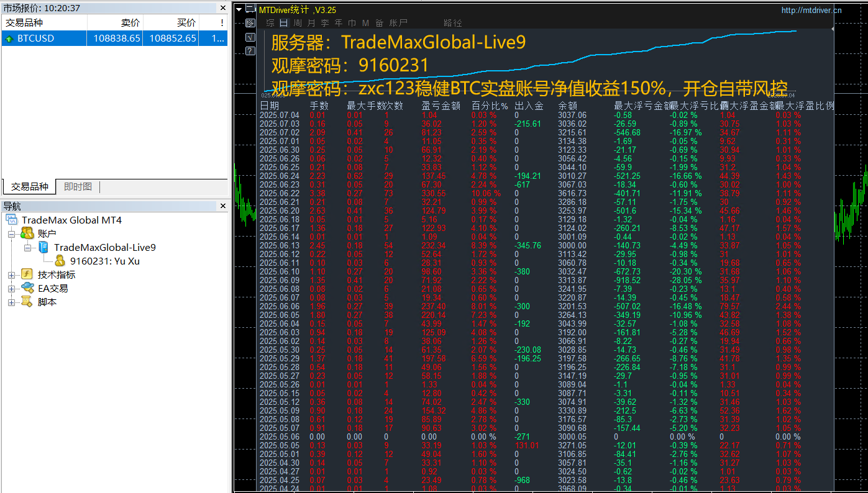Click the 盈亏金额 column header
Viewport: 868px width, 493px height.
pos(441,106)
